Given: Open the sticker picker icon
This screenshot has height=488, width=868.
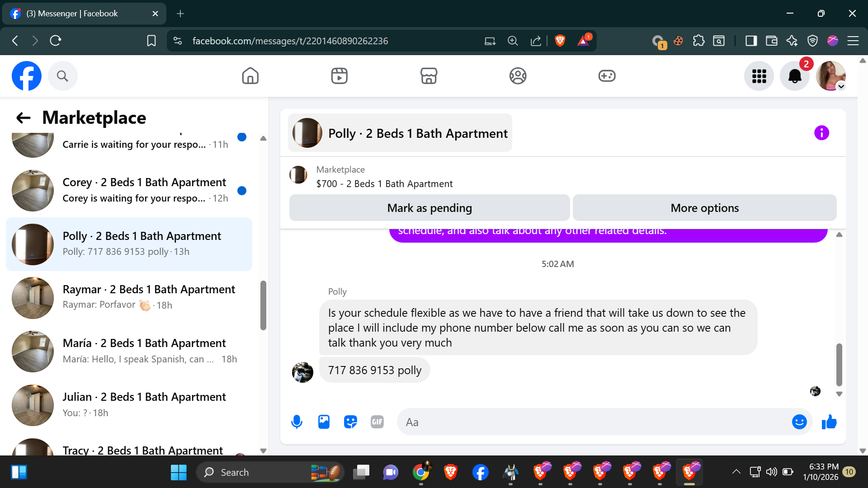Looking at the screenshot, I should pyautogui.click(x=350, y=422).
